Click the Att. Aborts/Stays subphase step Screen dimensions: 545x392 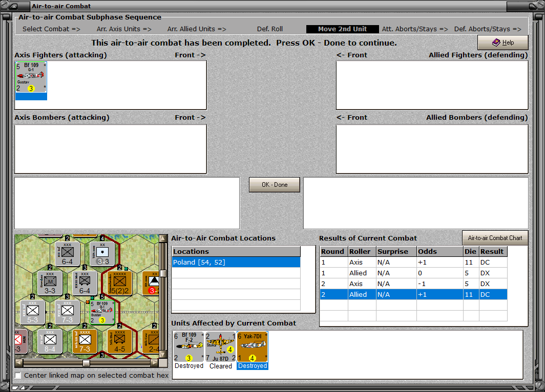tap(415, 29)
